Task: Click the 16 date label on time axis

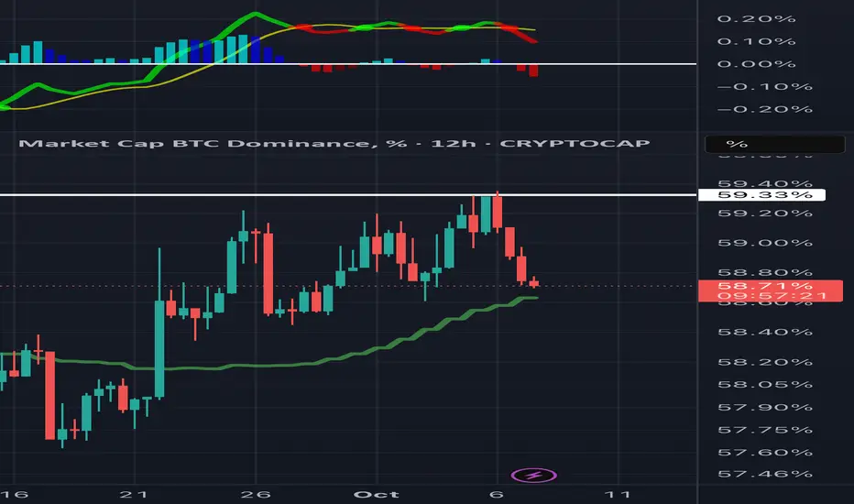Action: tap(13, 494)
